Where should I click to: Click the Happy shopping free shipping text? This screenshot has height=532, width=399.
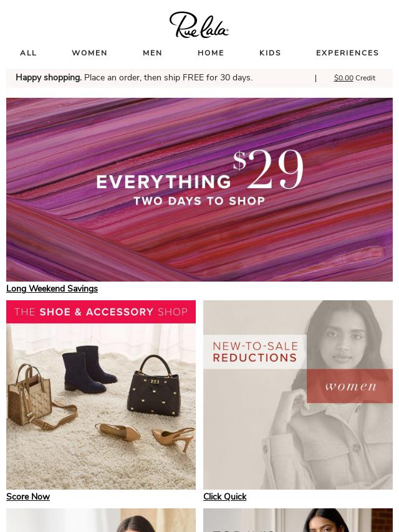click(x=134, y=78)
